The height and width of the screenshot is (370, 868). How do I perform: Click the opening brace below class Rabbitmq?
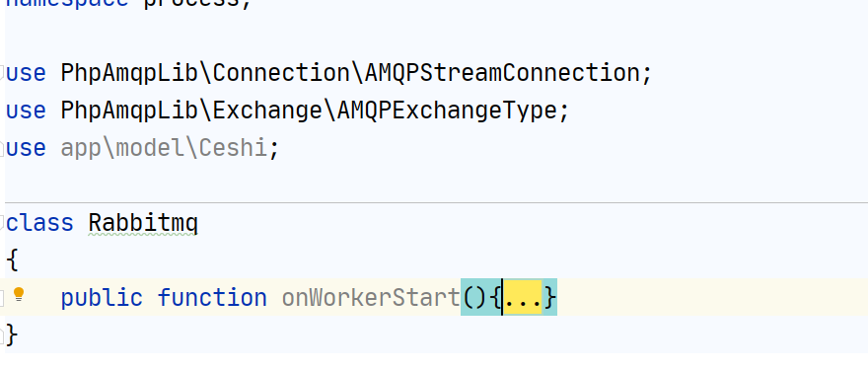(12, 260)
